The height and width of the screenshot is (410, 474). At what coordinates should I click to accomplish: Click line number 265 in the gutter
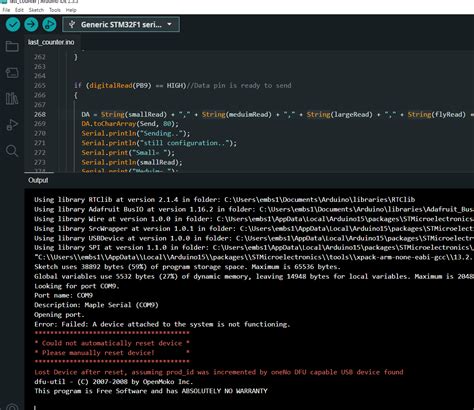[40, 85]
